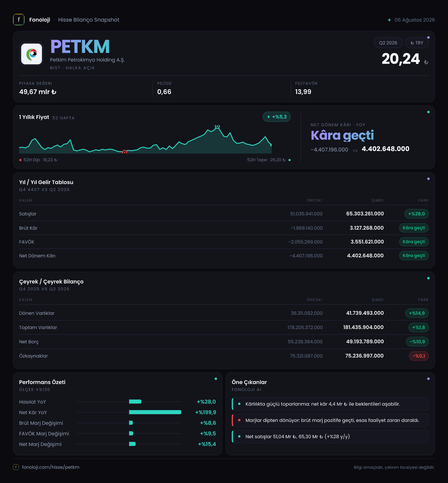448x483 pixels.
Task: Click the share price 20,24 value
Action: [401, 59]
